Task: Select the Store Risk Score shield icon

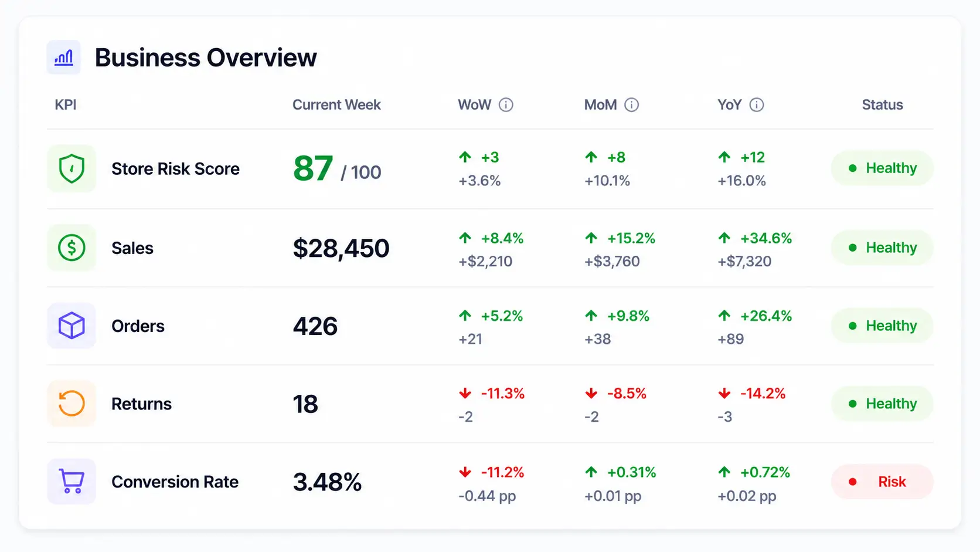Action: click(72, 168)
